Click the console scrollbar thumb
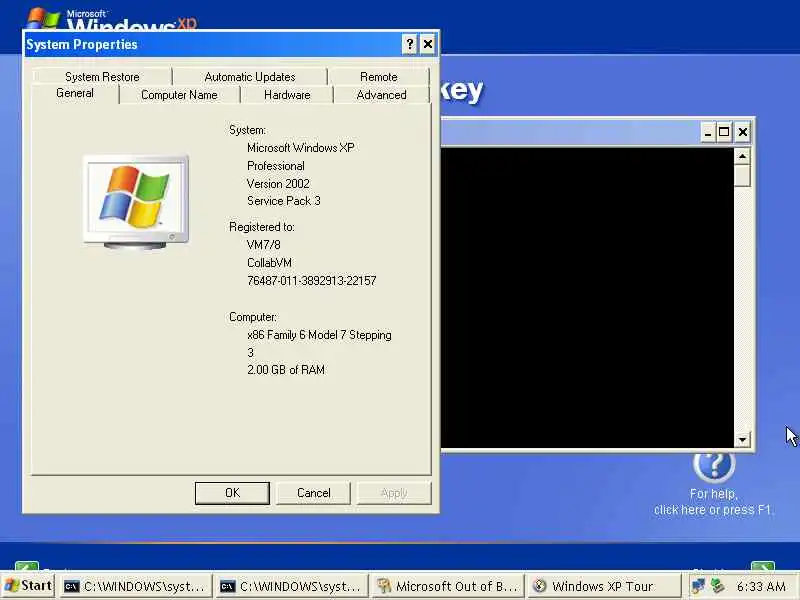The height and width of the screenshot is (600, 800). pyautogui.click(x=742, y=176)
